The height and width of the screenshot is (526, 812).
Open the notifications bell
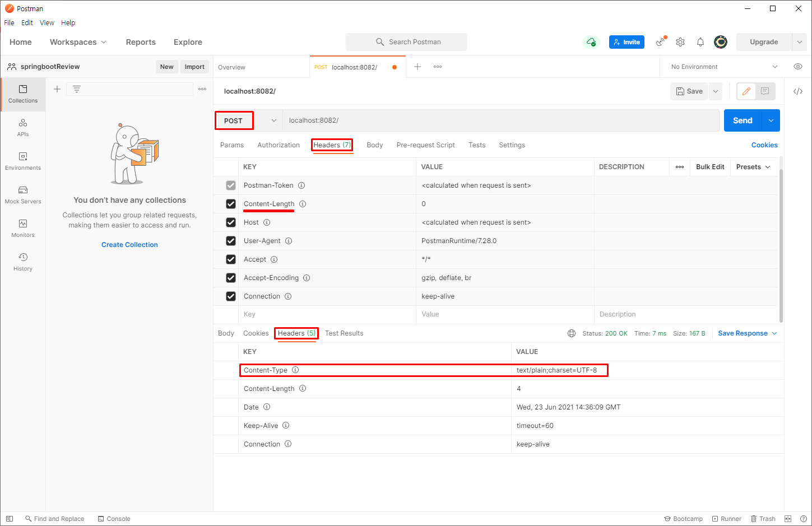[x=700, y=42]
